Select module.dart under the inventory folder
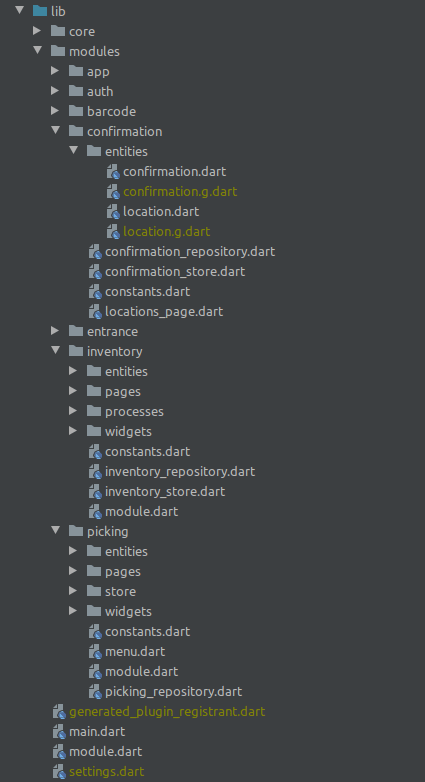 (142, 511)
